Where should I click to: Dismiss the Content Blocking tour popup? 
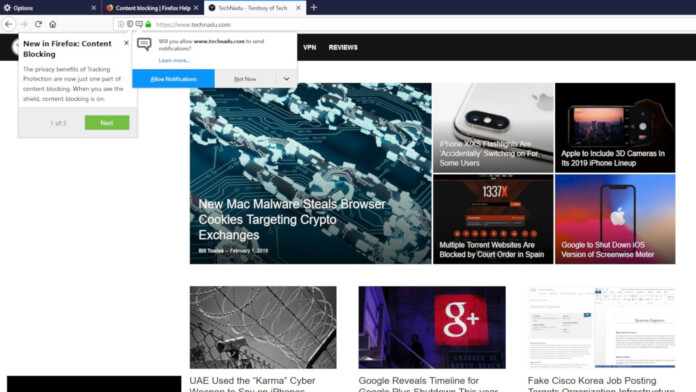pyautogui.click(x=126, y=43)
